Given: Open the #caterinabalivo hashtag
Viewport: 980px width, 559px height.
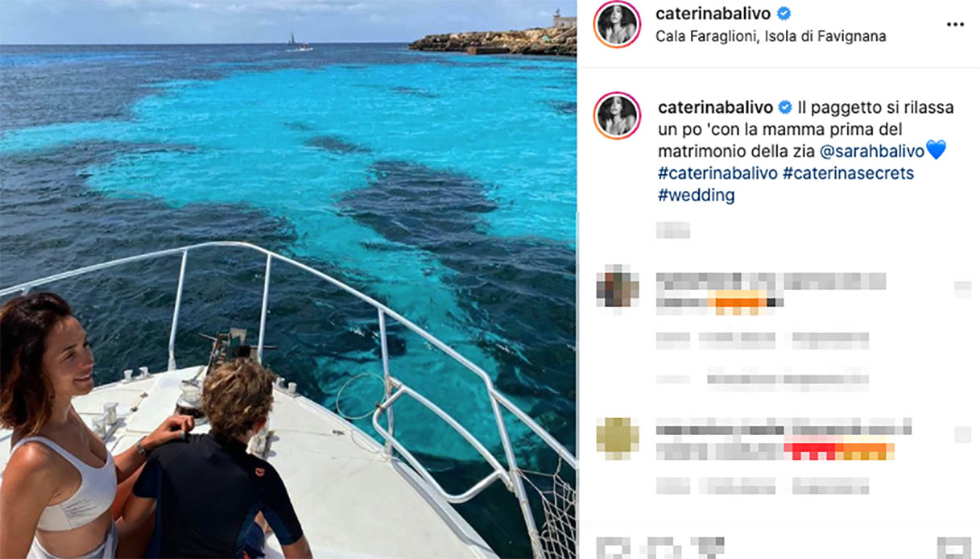Looking at the screenshot, I should coord(717,173).
